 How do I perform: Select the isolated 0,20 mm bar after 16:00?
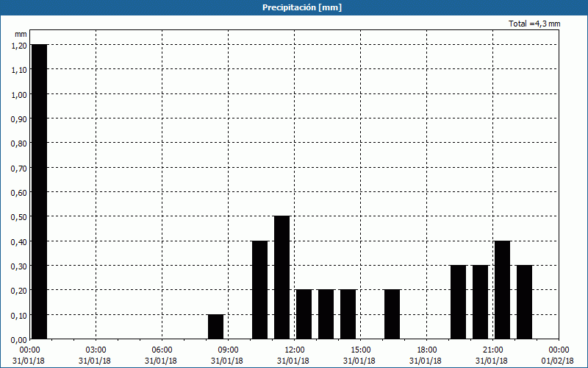392,314
